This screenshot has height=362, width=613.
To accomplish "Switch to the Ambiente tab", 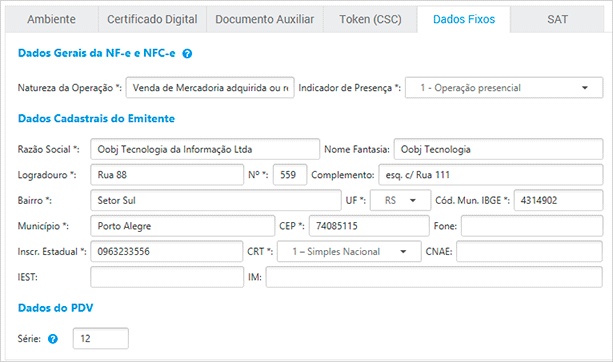I will click(51, 19).
